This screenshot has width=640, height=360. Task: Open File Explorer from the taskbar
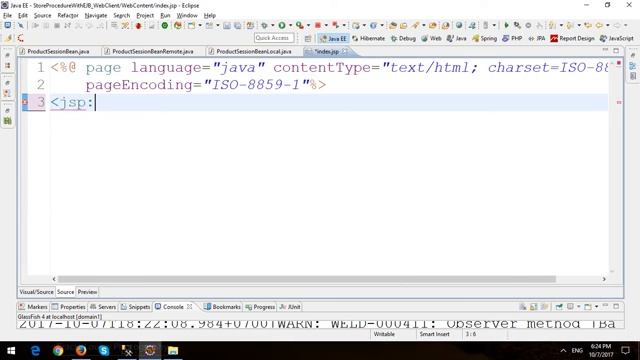point(173,351)
